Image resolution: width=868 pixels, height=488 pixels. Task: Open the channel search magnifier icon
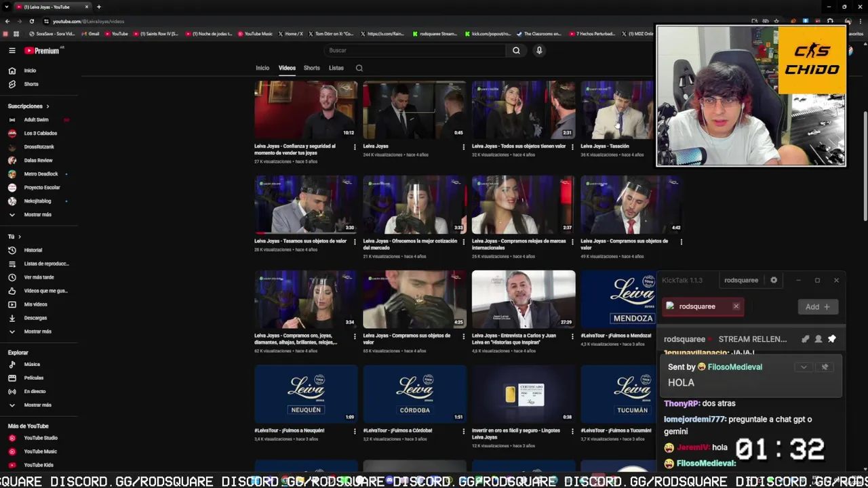pyautogui.click(x=359, y=68)
